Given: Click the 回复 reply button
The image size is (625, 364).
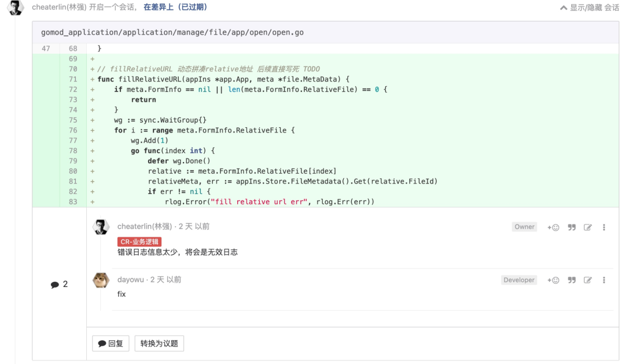Looking at the screenshot, I should click(111, 343).
